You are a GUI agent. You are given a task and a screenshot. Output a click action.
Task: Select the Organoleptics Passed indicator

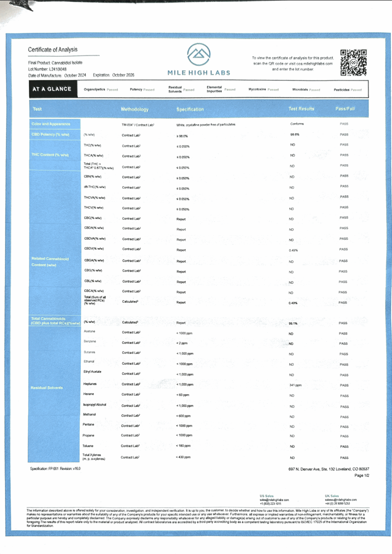(x=101, y=90)
